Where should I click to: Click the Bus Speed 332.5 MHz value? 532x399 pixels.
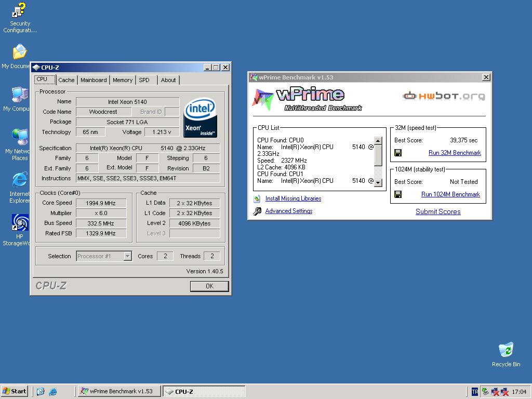coord(101,223)
